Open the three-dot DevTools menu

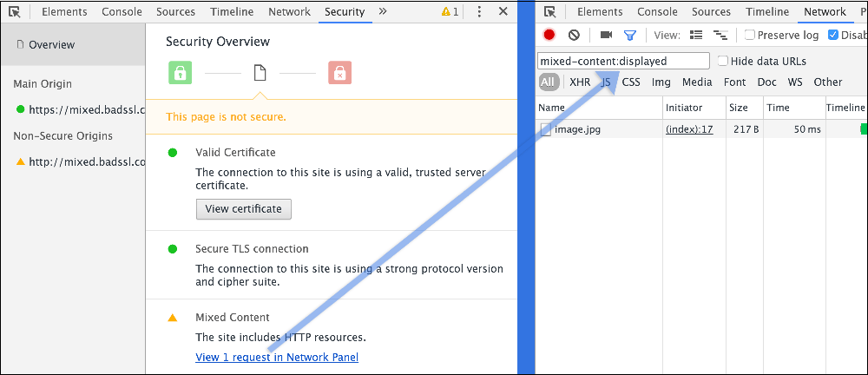click(x=479, y=11)
